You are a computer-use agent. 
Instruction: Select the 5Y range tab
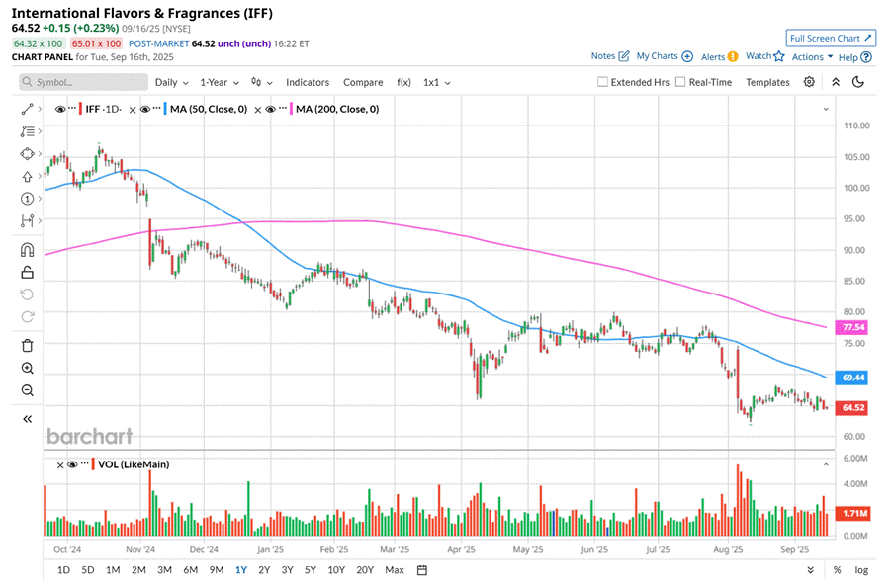pos(310,570)
